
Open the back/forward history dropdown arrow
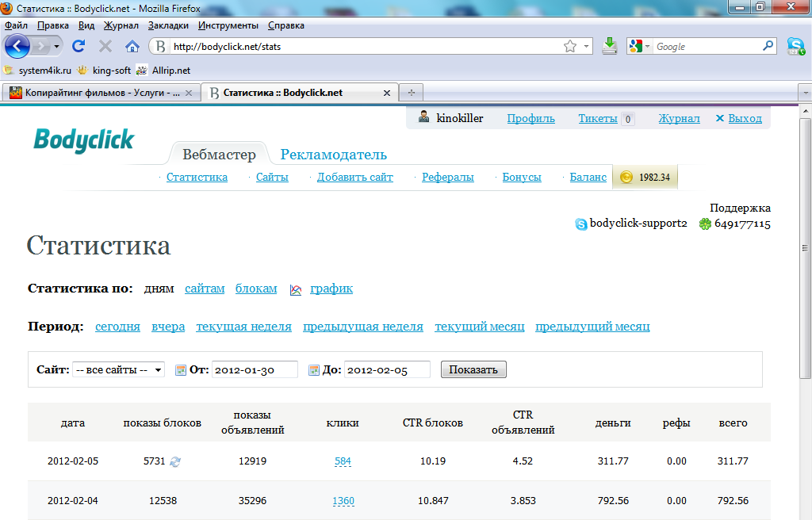[56, 47]
